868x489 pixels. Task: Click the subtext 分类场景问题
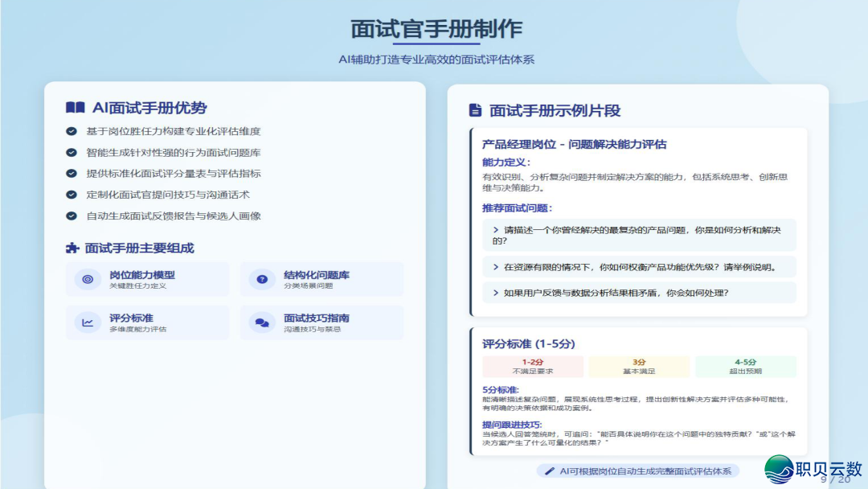[309, 286]
